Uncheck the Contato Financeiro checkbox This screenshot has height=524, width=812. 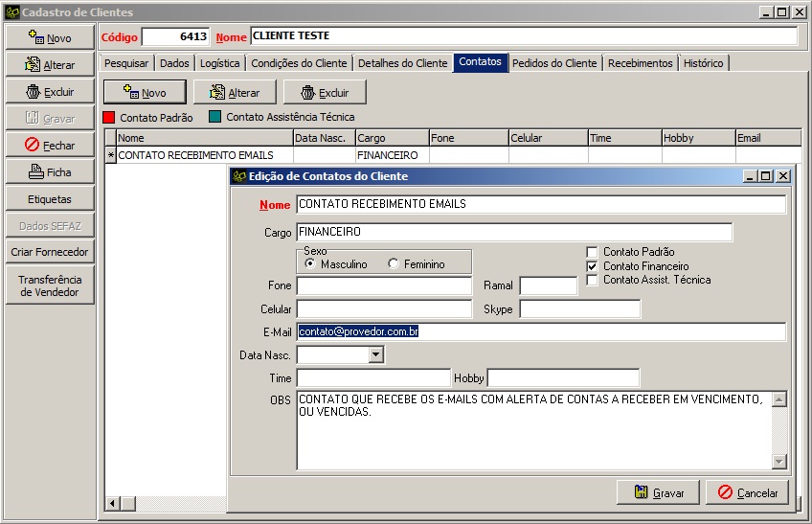[593, 266]
